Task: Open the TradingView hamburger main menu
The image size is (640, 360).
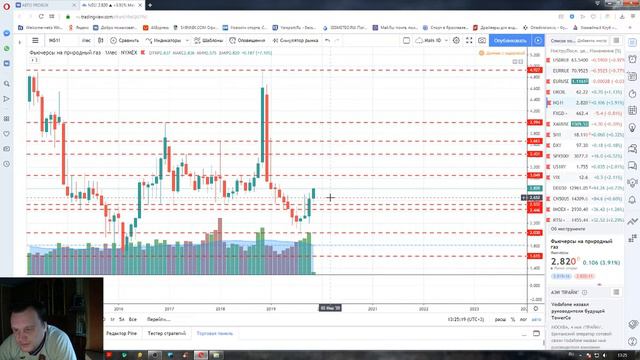Action: 35,40
